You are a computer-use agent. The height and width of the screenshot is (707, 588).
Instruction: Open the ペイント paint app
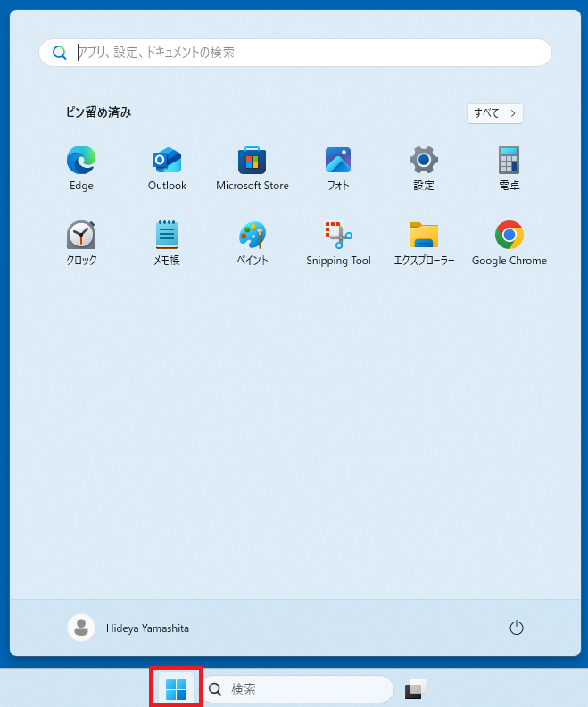(x=253, y=243)
